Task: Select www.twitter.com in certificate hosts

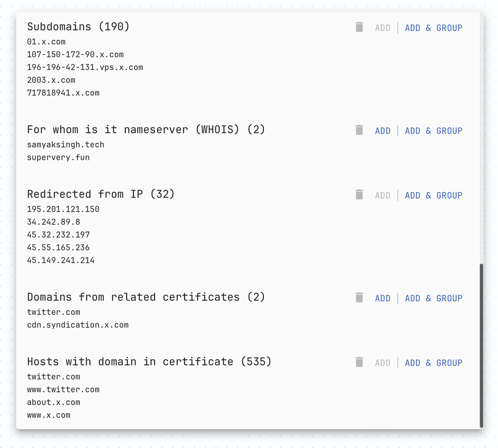Action: click(63, 389)
